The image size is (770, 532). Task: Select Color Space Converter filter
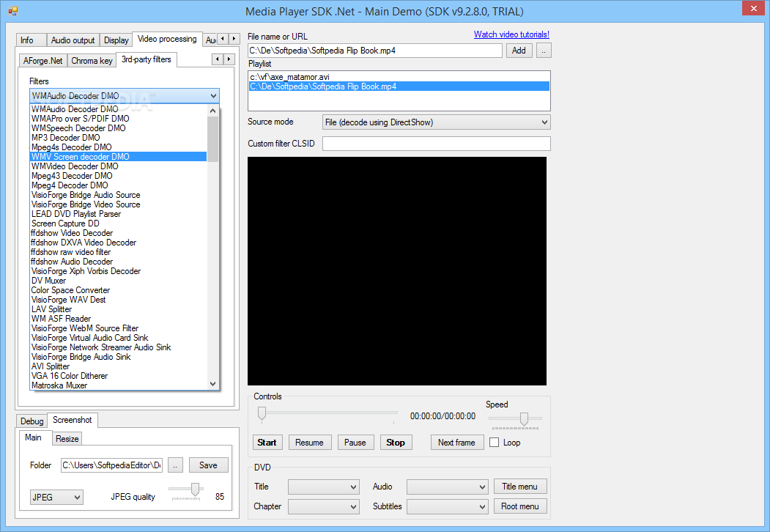coord(119,290)
